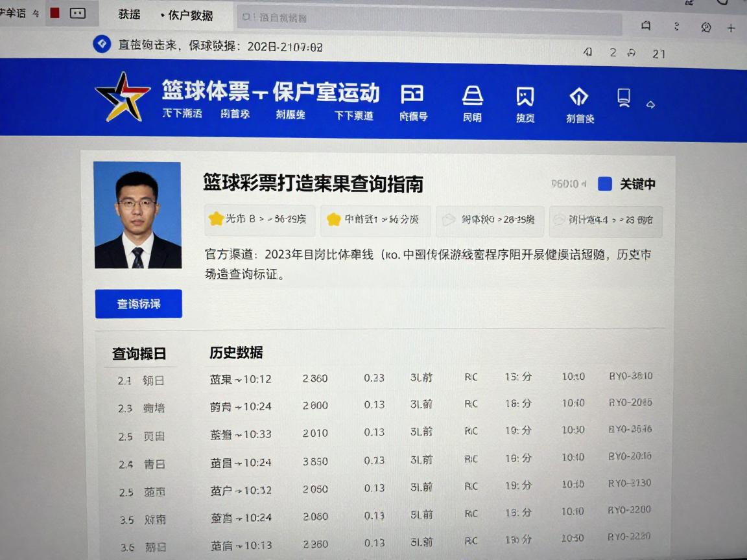
Task: Click the basket-shaped icon in blue header
Action: pyautogui.click(x=472, y=96)
